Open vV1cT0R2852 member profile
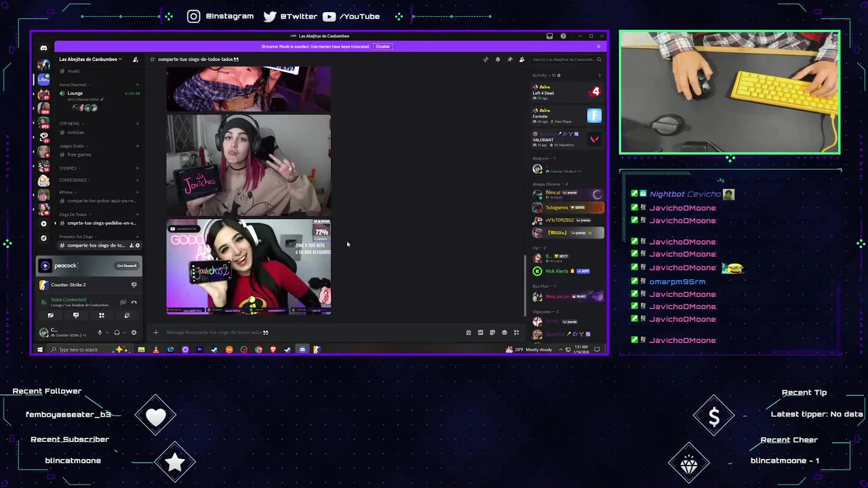 (568, 220)
